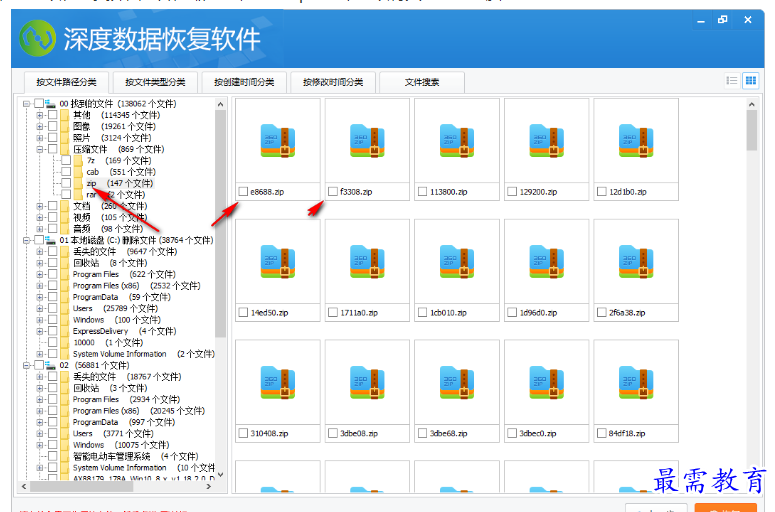Click the e8688.zip archive icon

pyautogui.click(x=278, y=141)
